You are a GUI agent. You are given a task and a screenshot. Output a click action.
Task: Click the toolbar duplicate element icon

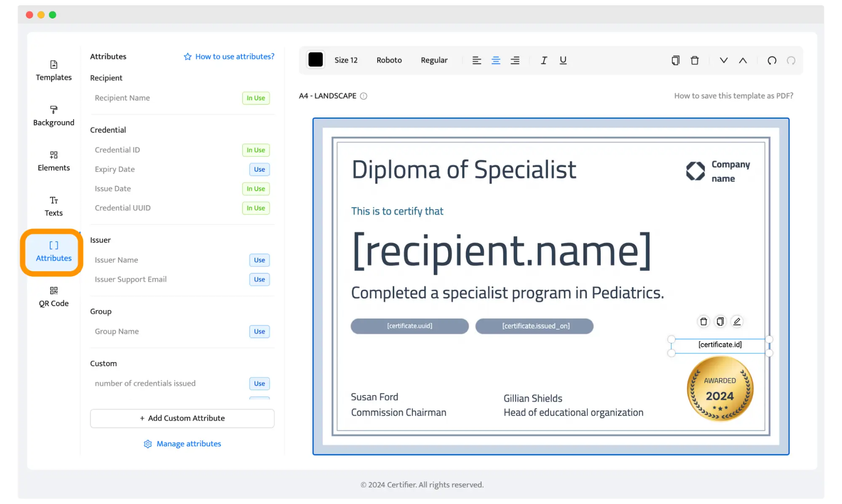pos(675,60)
